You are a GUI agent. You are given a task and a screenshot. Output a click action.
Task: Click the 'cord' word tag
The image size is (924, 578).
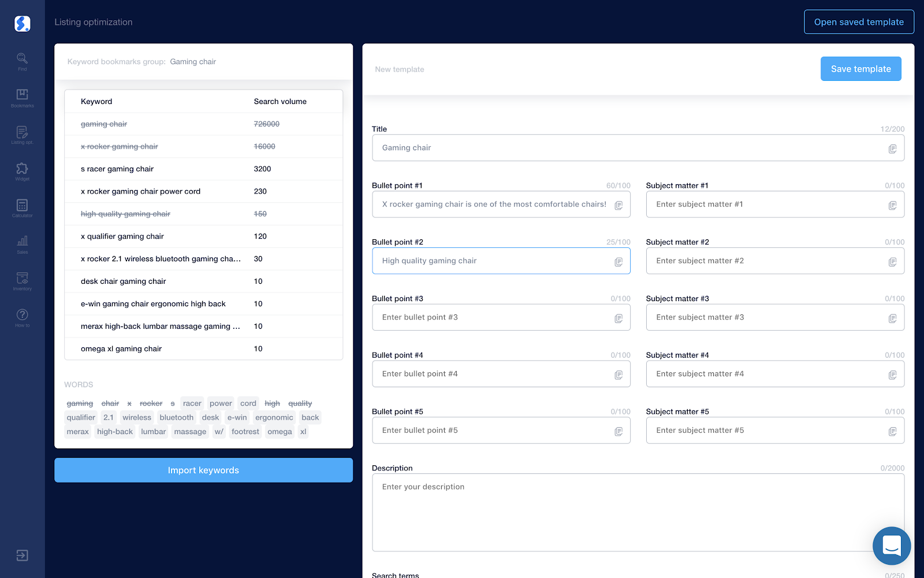248,403
